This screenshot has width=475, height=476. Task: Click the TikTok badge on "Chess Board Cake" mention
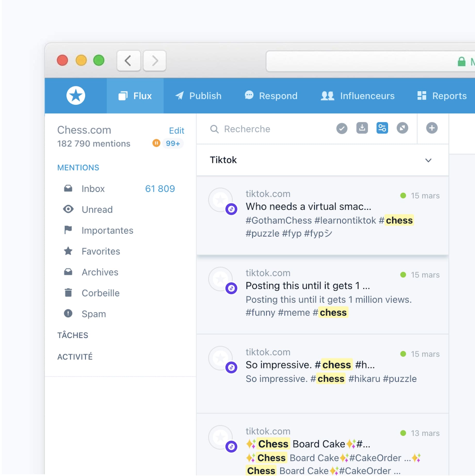coord(231,446)
